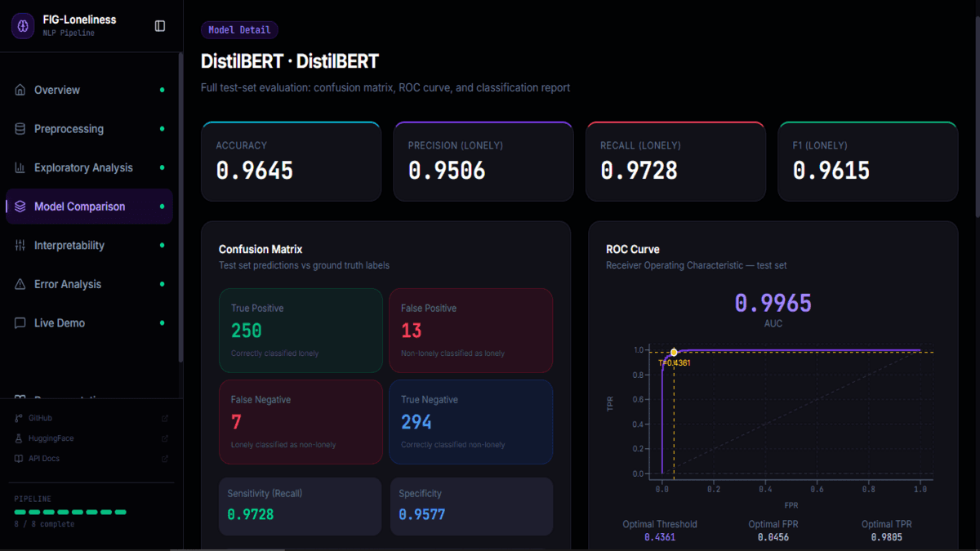Click the Model Comparison layers icon
The width and height of the screenshot is (980, 551).
point(20,207)
